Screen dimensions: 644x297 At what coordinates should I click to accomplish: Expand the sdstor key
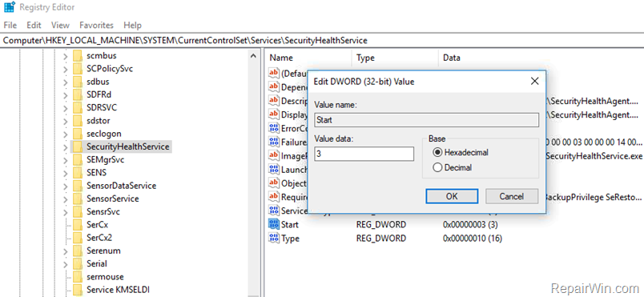66,121
